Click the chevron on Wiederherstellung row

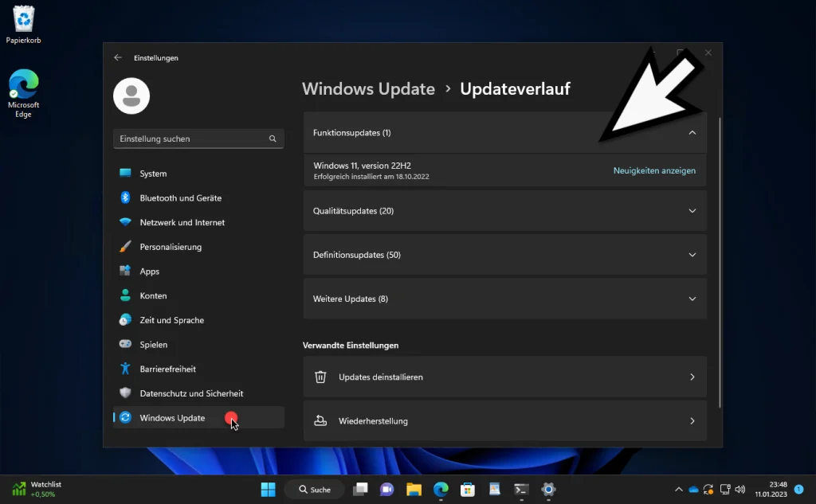coord(692,420)
